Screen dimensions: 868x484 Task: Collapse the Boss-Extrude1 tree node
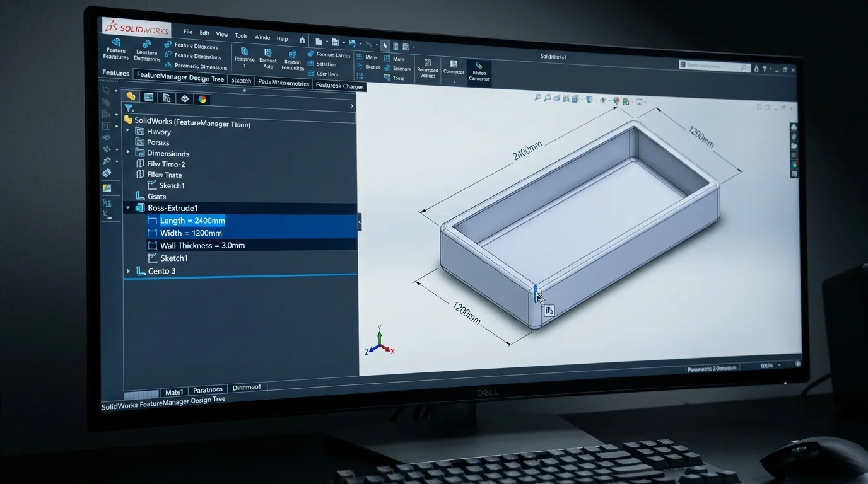point(127,207)
